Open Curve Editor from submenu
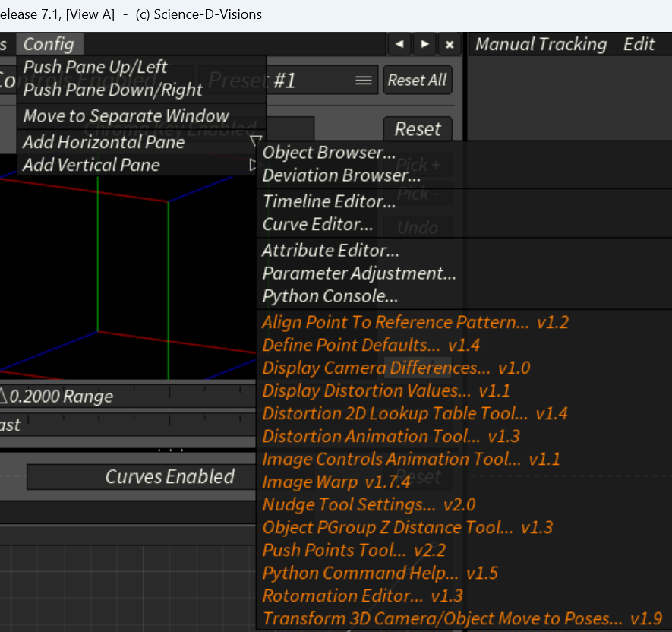This screenshot has height=632, width=672. (465, 224)
